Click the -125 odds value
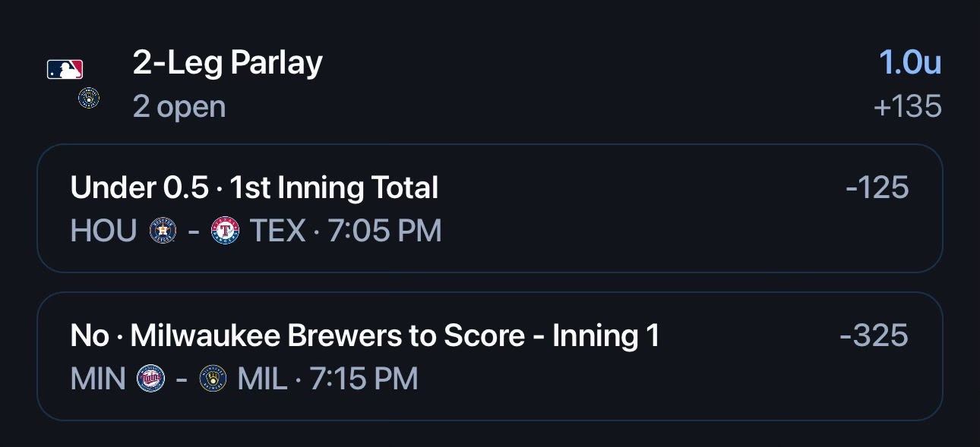 (x=877, y=187)
